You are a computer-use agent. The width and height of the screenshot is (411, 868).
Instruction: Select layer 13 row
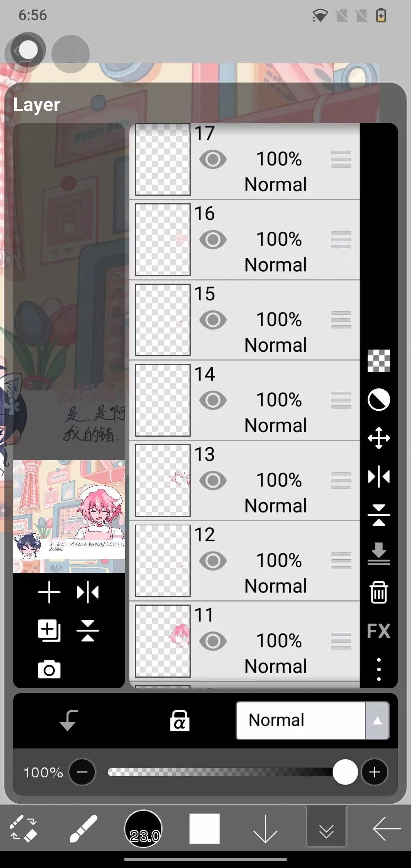pyautogui.click(x=245, y=480)
